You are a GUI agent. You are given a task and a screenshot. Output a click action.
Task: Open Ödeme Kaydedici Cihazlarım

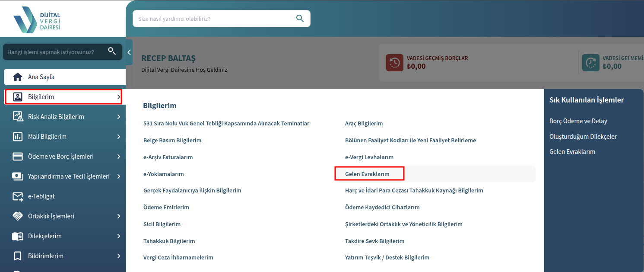[382, 207]
